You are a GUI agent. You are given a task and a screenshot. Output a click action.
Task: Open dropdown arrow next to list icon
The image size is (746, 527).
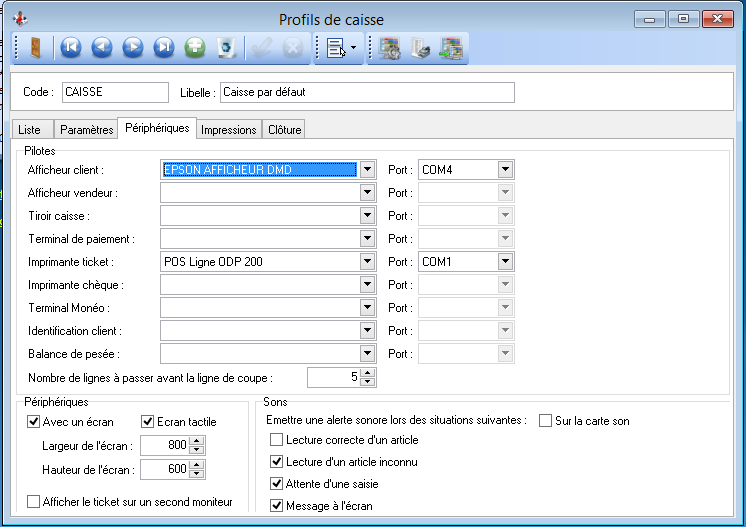tap(353, 48)
